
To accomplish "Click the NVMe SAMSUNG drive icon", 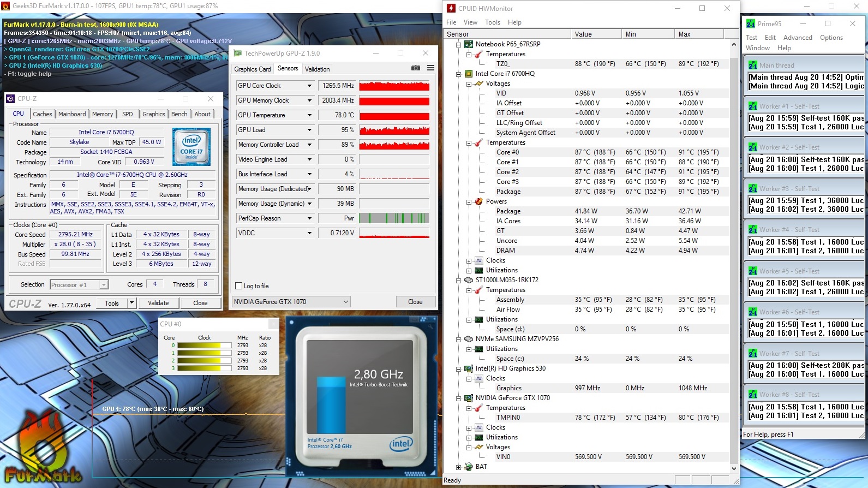I will [469, 339].
